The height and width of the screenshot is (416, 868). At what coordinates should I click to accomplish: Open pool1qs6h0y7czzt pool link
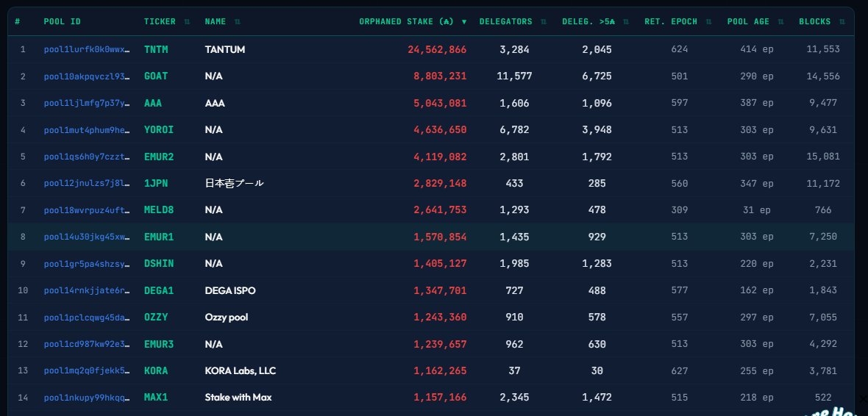(x=87, y=157)
